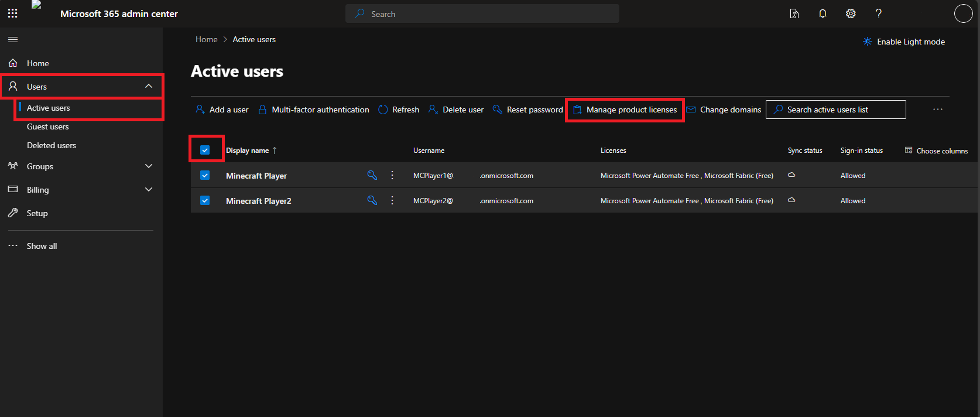The image size is (980, 417).
Task: Open the settings gear icon
Action: [x=851, y=13]
